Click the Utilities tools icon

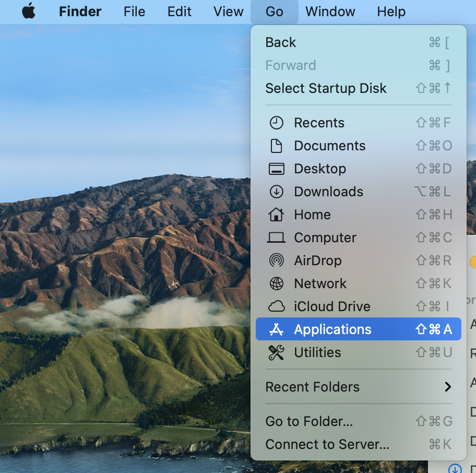[276, 352]
